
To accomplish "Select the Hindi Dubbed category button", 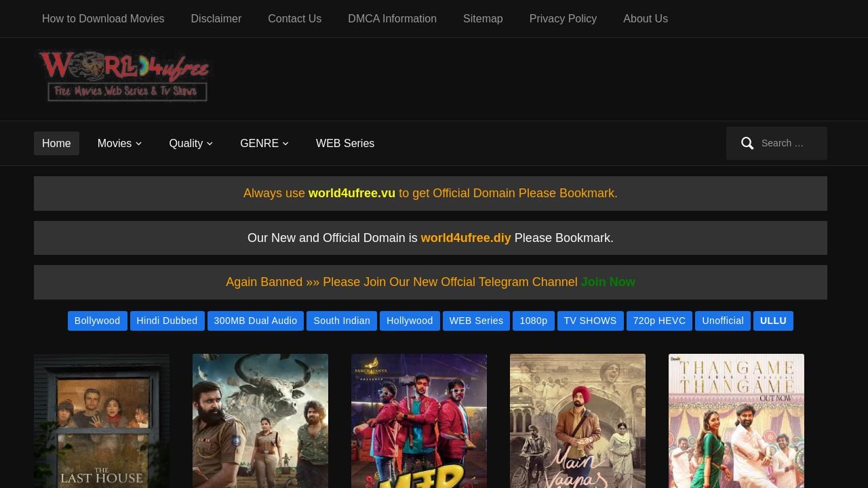I will pyautogui.click(x=167, y=321).
